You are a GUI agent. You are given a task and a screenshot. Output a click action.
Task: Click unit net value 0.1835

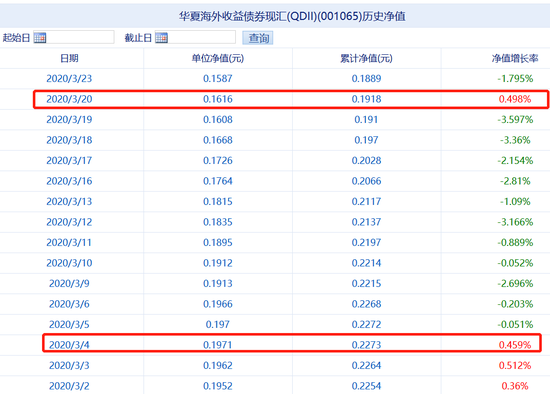218,222
